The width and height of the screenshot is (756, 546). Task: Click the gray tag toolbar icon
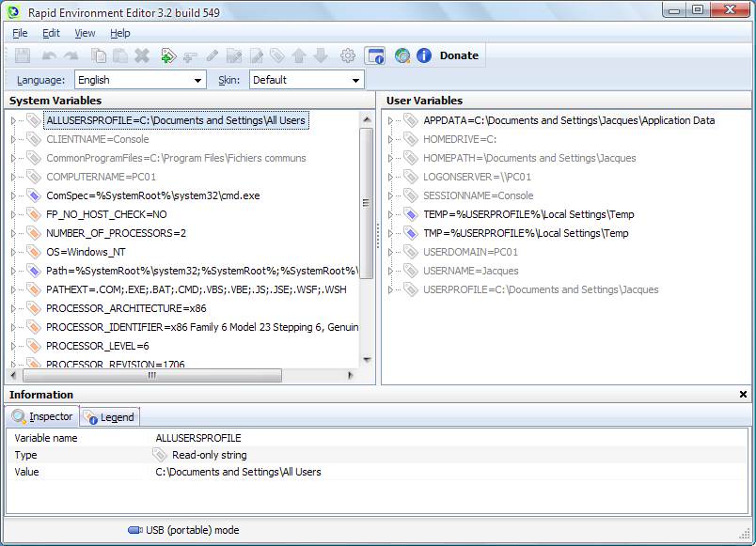tap(277, 55)
